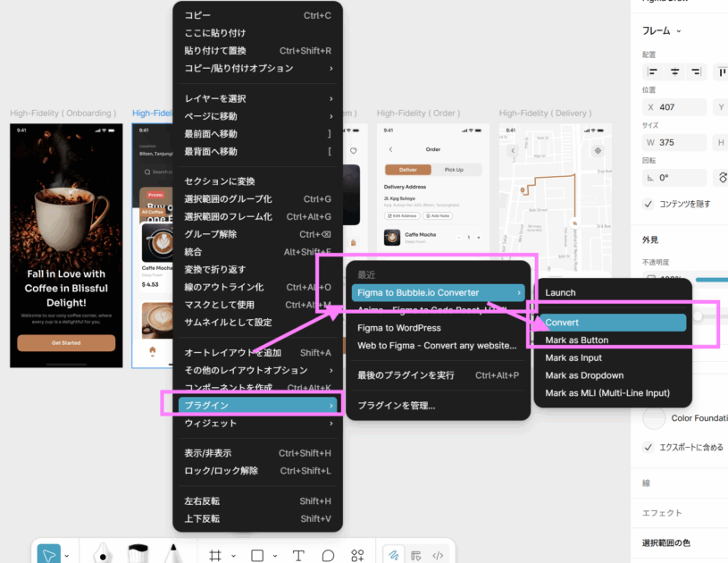Choose ロック/ロック解除 menu entry
The height and width of the screenshot is (563, 728).
click(257, 471)
